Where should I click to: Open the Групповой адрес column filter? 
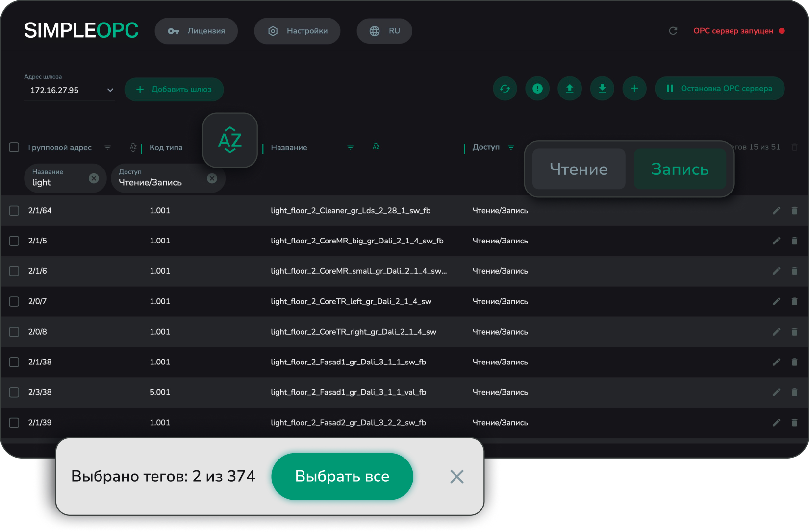(x=108, y=147)
